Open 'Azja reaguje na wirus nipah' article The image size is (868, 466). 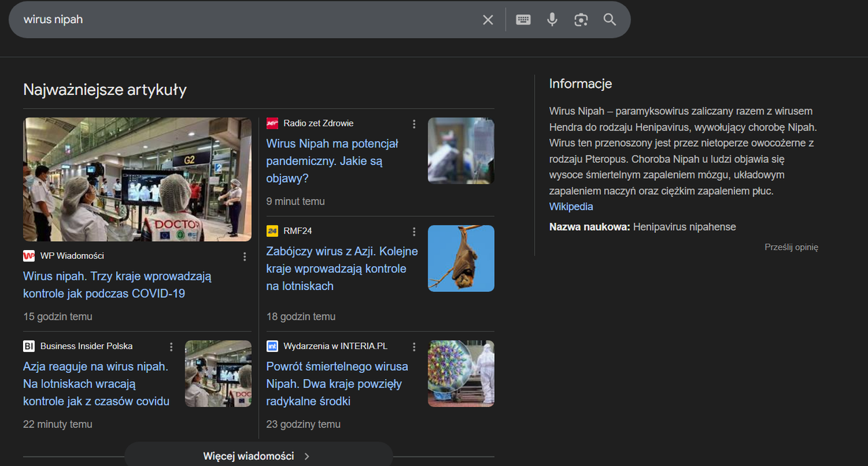(96, 384)
